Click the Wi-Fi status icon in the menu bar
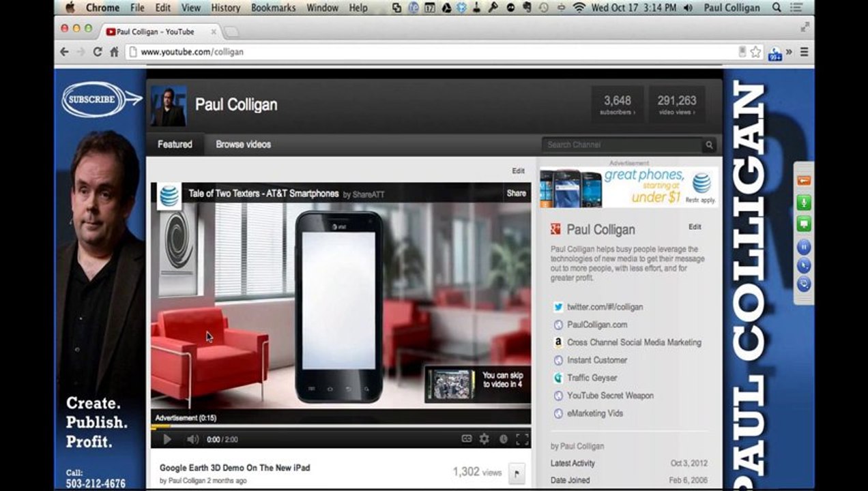Viewport: 868px width, 491px height. pos(579,8)
